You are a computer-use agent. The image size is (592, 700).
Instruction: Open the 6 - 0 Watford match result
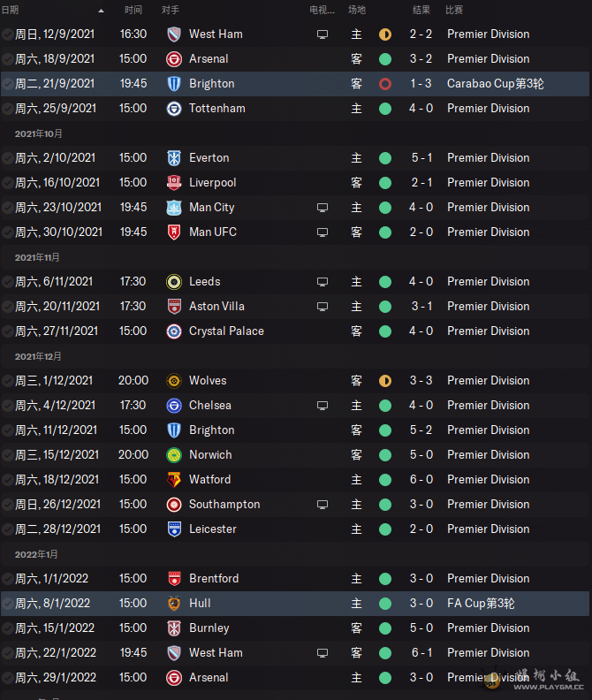pos(421,480)
